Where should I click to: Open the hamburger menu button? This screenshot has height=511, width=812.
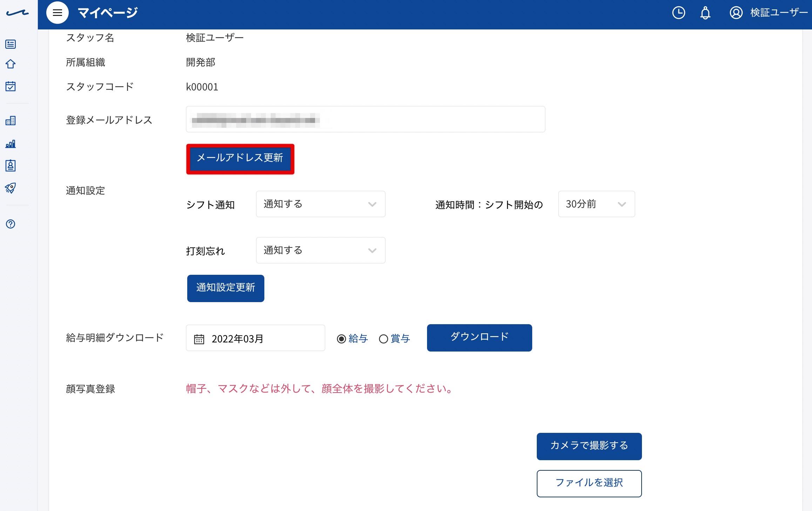[57, 13]
